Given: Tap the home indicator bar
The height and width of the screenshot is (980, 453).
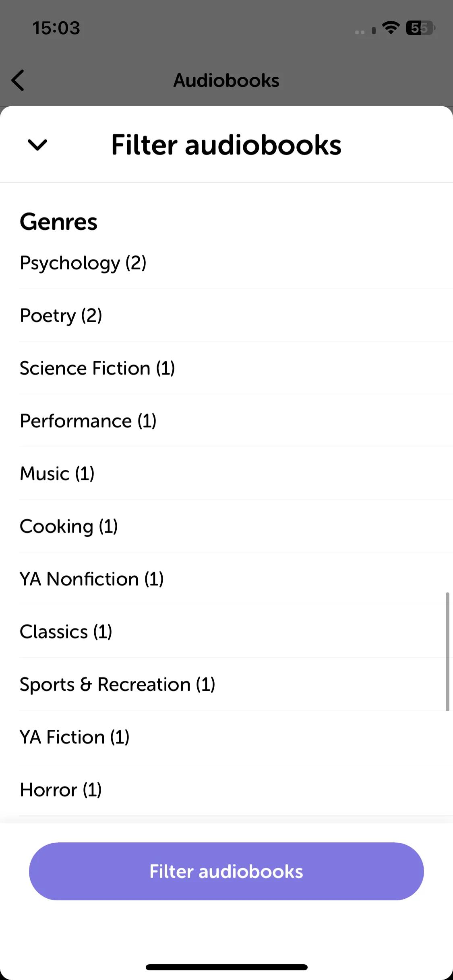Looking at the screenshot, I should pyautogui.click(x=226, y=967).
